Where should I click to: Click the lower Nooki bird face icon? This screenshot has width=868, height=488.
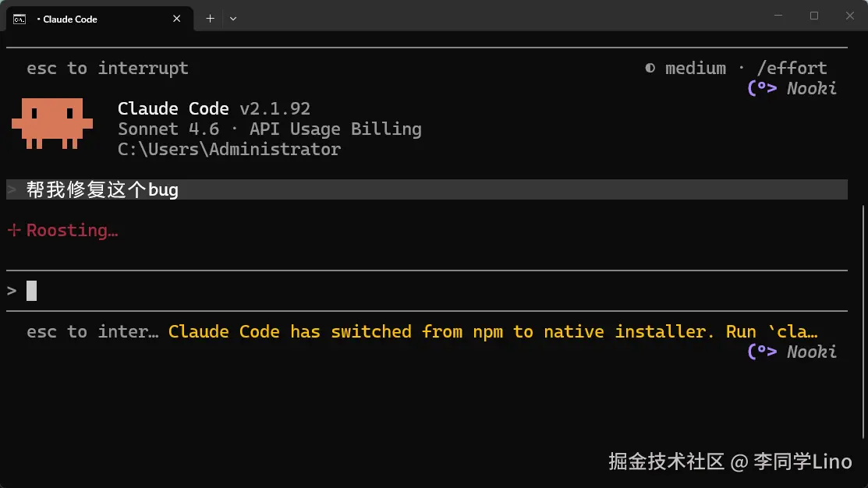762,352
